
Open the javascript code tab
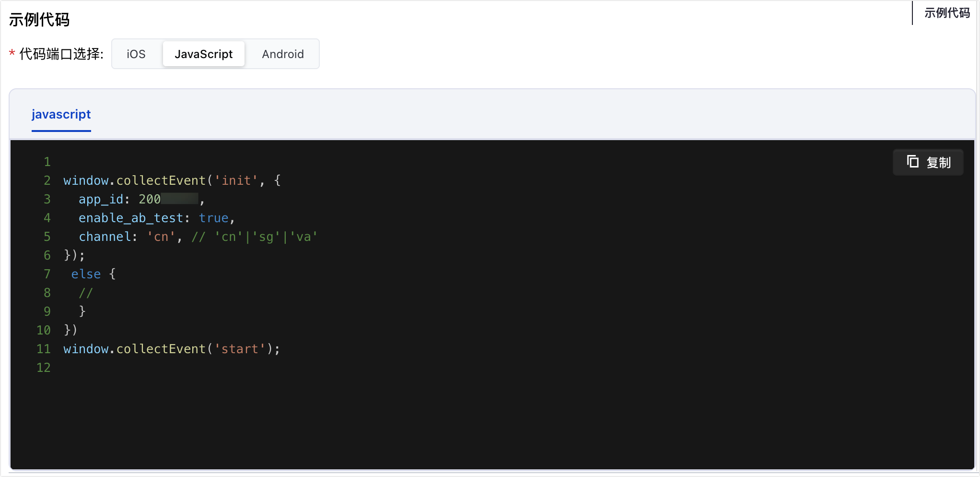pyautogui.click(x=61, y=114)
